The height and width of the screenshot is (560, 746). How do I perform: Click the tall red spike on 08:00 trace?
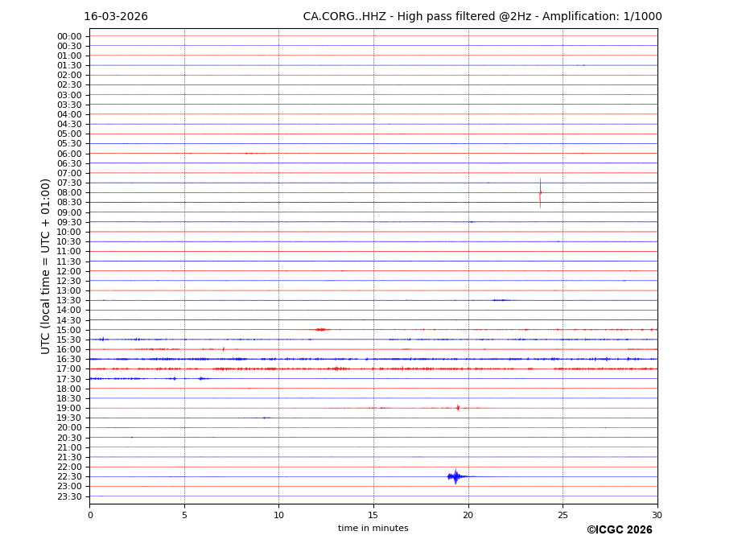(x=540, y=192)
